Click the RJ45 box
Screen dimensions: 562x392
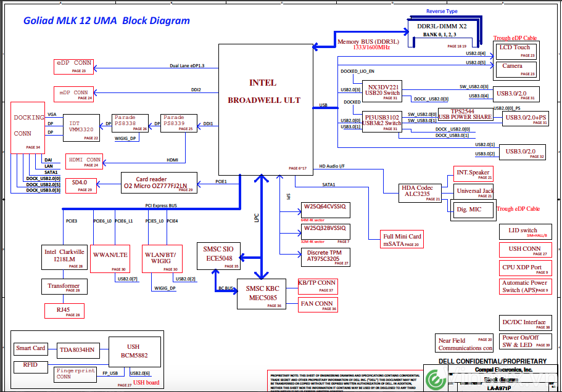pyautogui.click(x=65, y=311)
